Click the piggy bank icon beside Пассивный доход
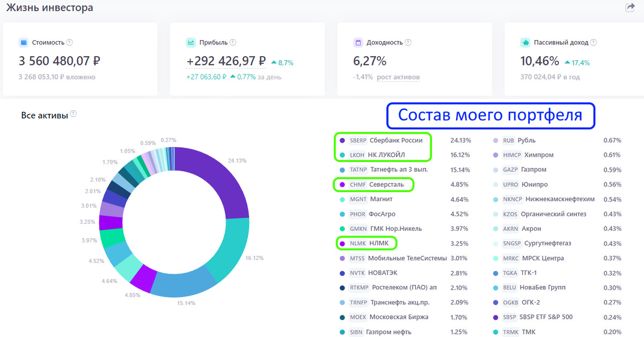Viewport: 644px width, 337px height. 525,42
